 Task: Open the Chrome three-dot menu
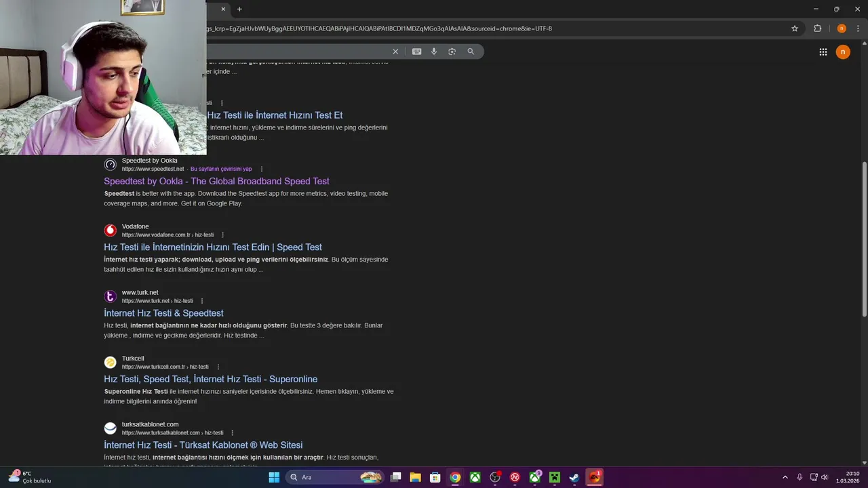click(x=858, y=28)
